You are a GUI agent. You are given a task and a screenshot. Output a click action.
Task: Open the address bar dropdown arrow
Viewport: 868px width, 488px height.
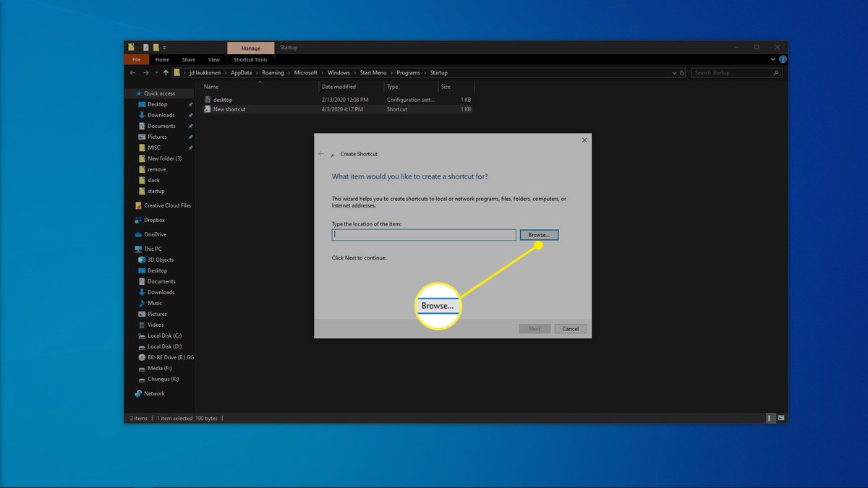click(x=674, y=72)
